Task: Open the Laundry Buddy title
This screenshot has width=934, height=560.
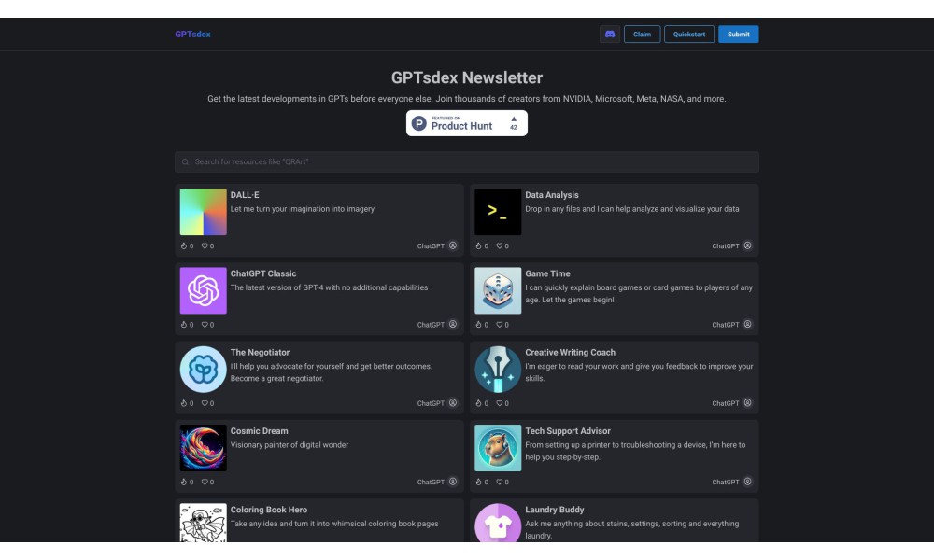Action: (554, 510)
